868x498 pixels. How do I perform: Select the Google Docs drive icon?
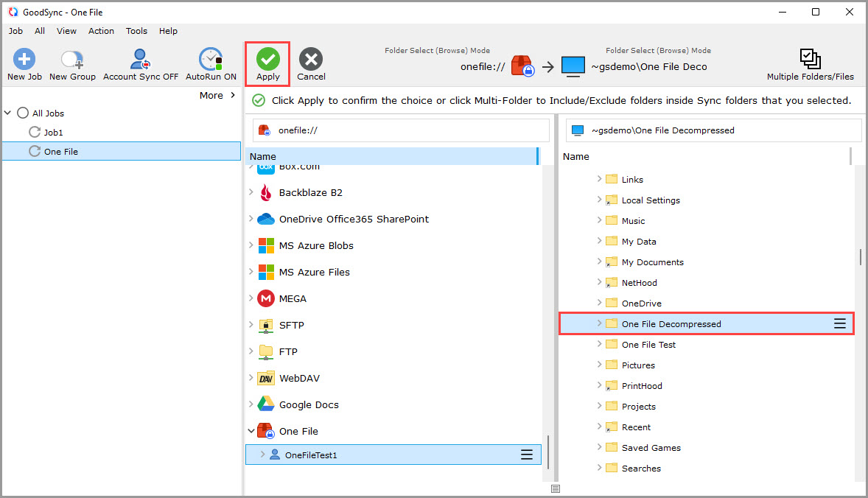[x=266, y=404]
